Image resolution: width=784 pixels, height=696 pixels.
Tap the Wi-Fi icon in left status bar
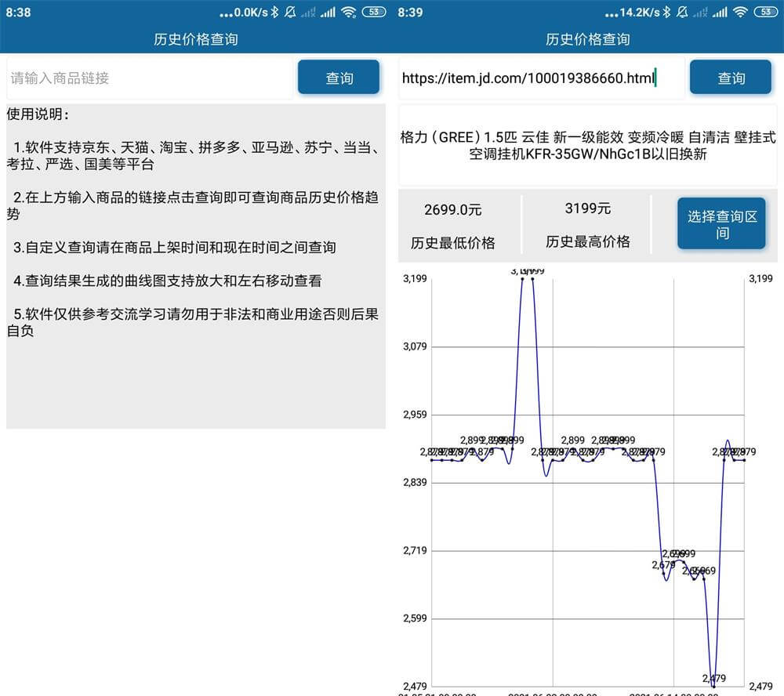[x=349, y=12]
